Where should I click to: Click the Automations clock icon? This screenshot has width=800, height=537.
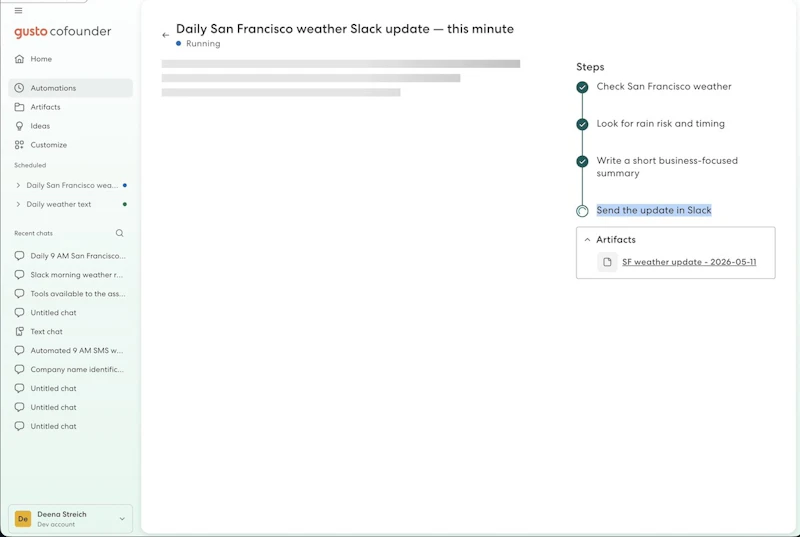click(19, 88)
